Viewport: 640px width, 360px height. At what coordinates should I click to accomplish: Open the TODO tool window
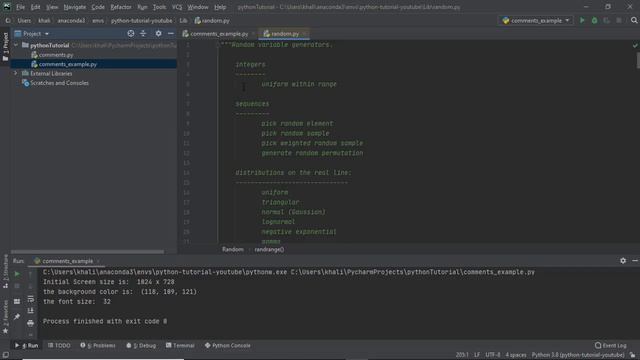[59, 345]
